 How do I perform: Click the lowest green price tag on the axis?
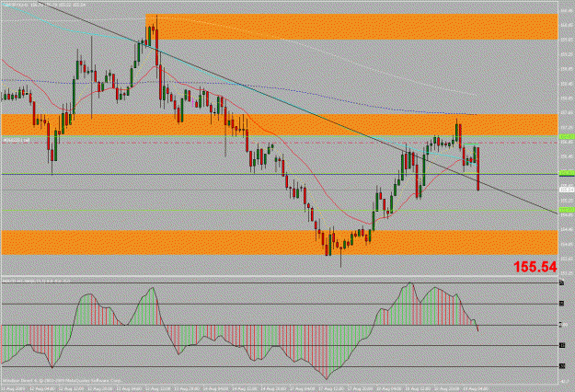[567, 210]
